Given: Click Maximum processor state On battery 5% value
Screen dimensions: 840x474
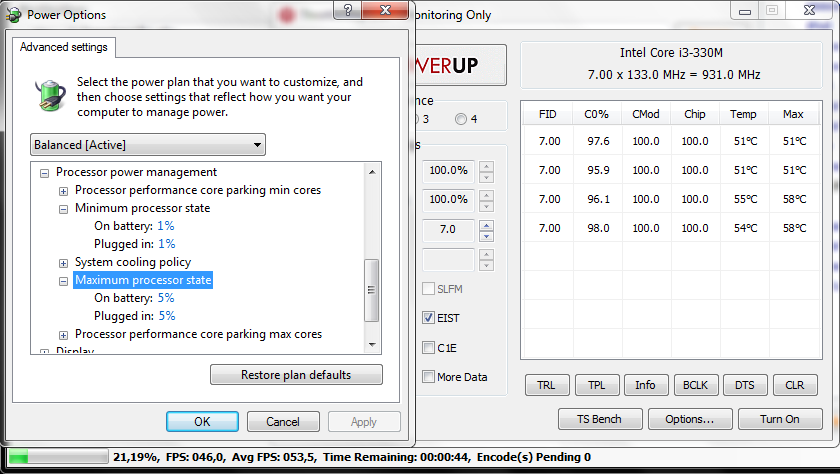Looking at the screenshot, I should coord(166,298).
